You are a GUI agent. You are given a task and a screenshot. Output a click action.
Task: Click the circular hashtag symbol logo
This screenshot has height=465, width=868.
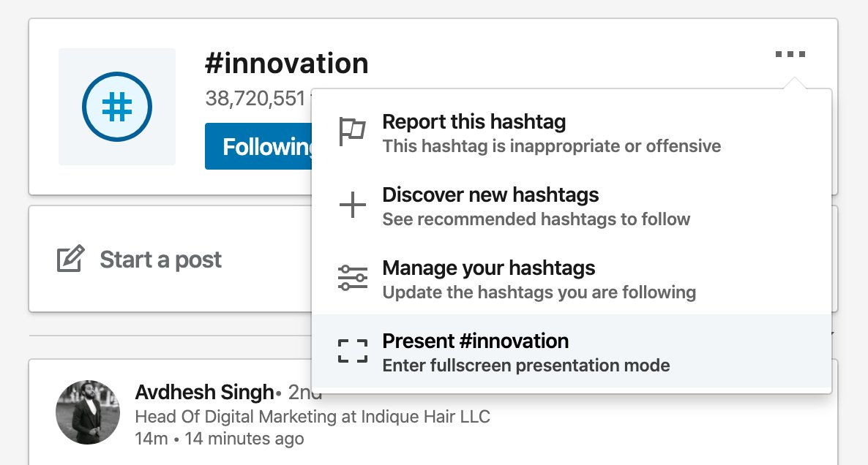click(117, 107)
